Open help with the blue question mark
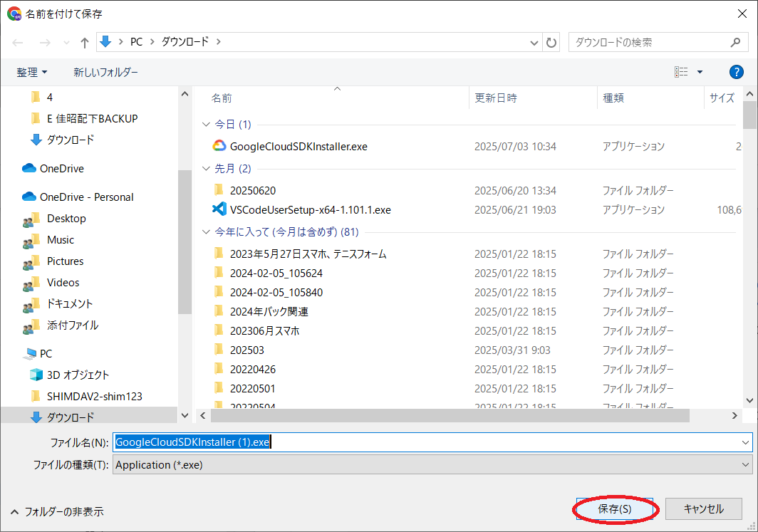Image resolution: width=758 pixels, height=532 pixels. click(x=737, y=72)
